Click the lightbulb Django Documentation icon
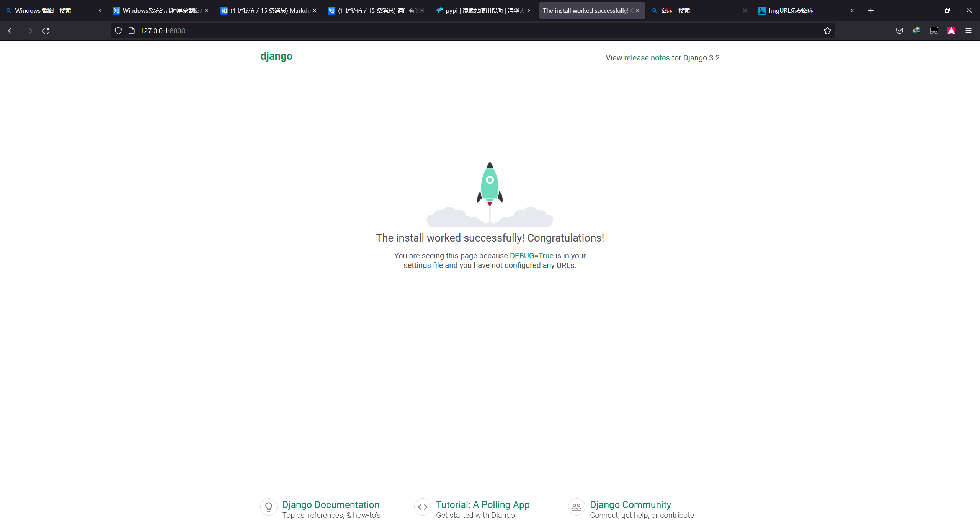980x532 pixels. point(269,507)
